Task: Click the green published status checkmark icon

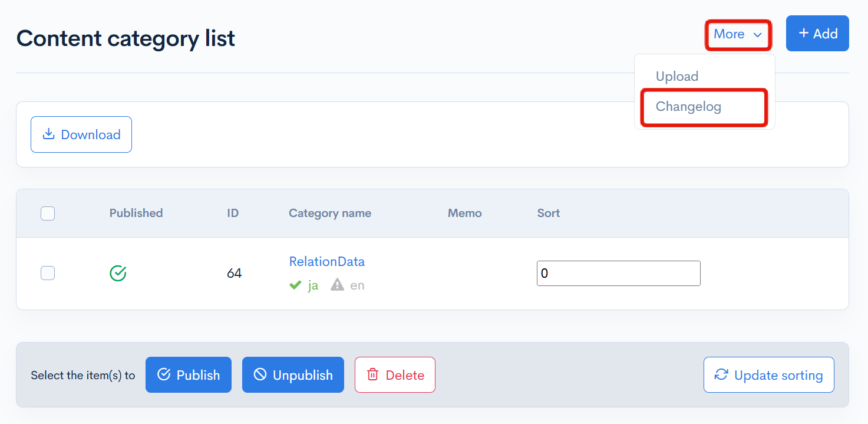Action: point(118,273)
